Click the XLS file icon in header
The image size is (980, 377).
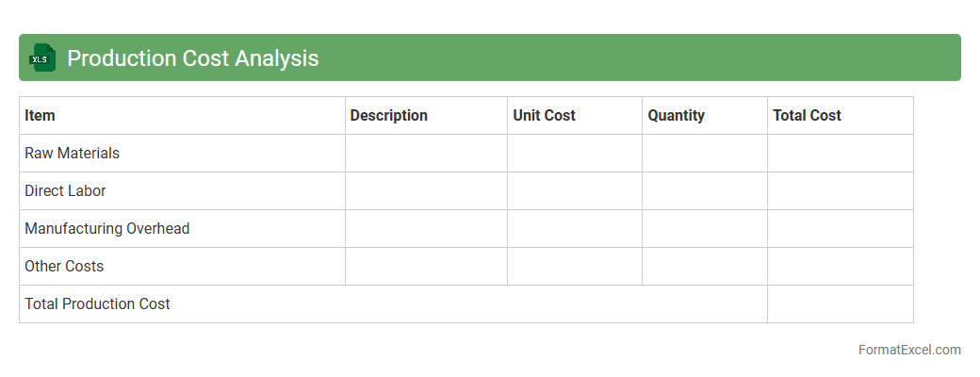(x=41, y=57)
